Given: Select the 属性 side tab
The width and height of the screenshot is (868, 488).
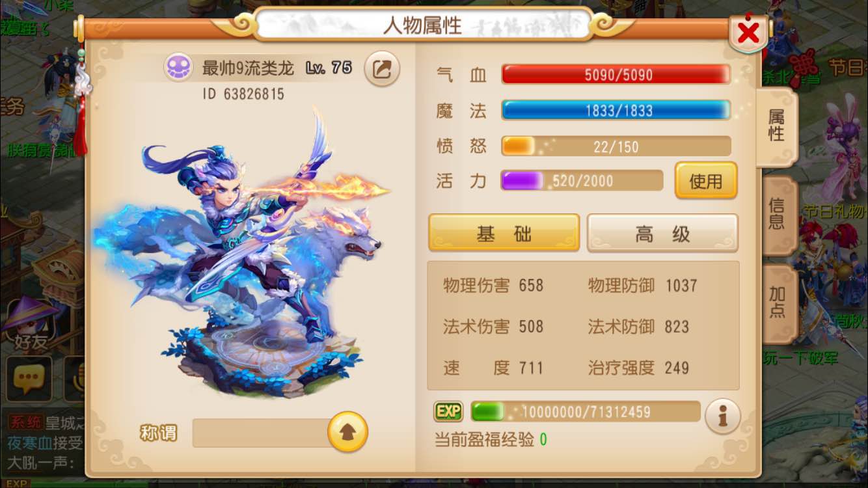Looking at the screenshot, I should click(x=777, y=126).
